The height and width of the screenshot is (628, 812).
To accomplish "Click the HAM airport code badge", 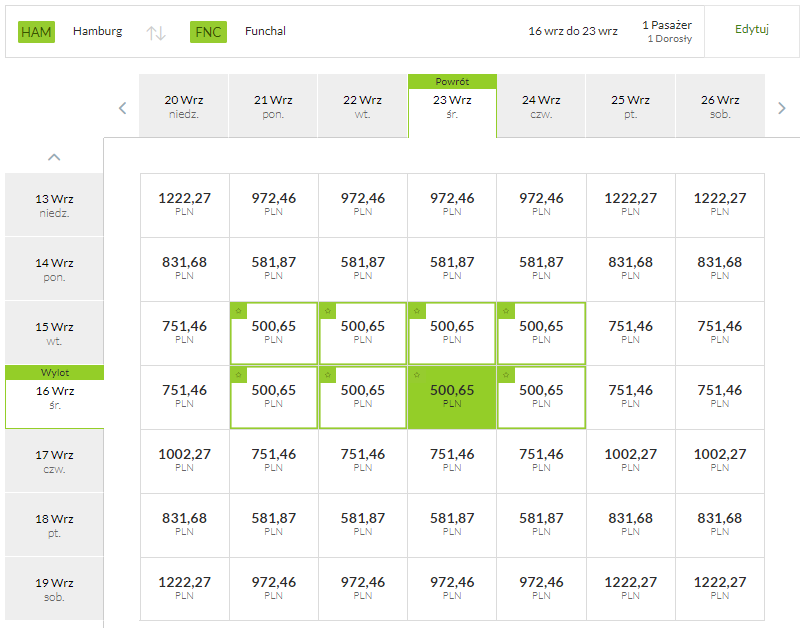I will pos(36,32).
